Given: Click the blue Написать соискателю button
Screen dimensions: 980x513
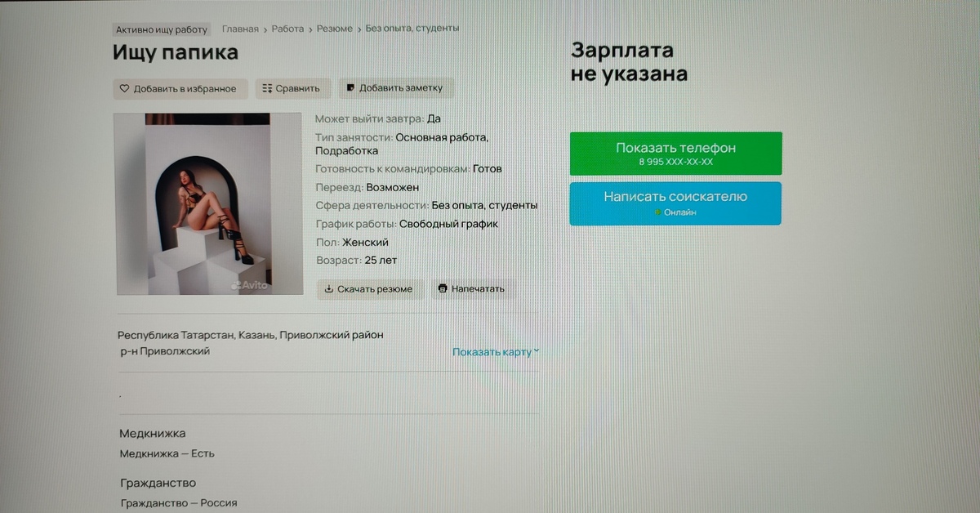Looking at the screenshot, I should click(675, 203).
